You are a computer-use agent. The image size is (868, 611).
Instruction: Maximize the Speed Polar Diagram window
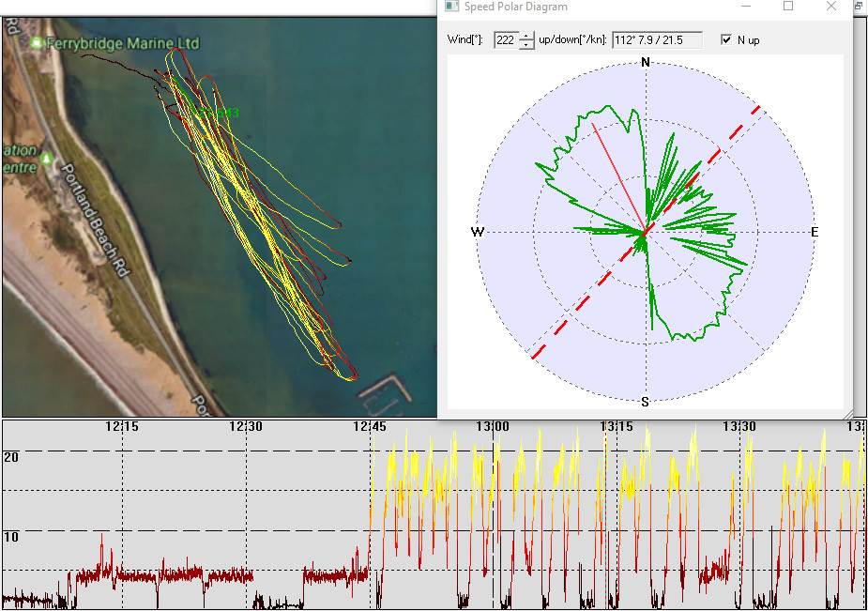point(788,7)
